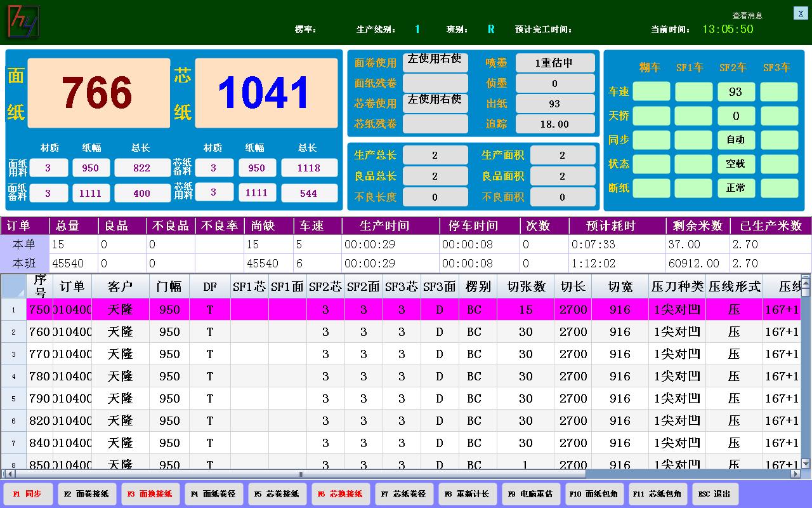
Task: Click the horizontal scrollbar right arrow
Action: pyautogui.click(x=796, y=474)
